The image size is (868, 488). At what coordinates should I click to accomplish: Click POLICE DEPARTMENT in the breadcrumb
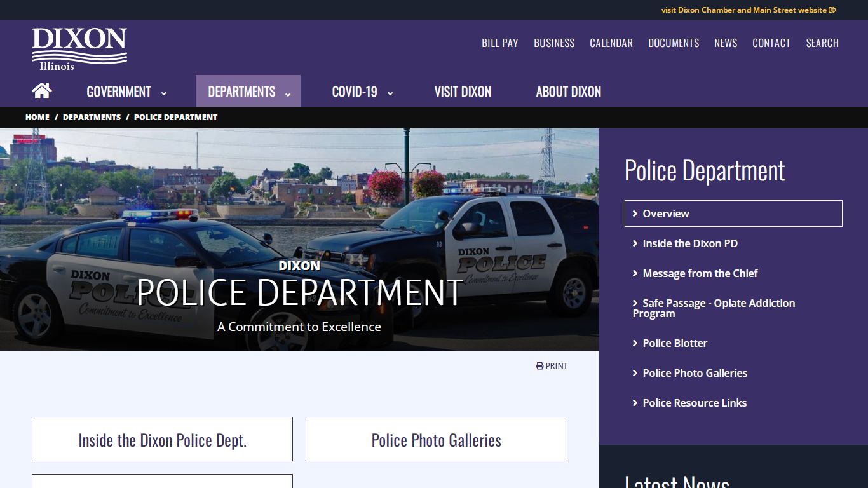175,118
